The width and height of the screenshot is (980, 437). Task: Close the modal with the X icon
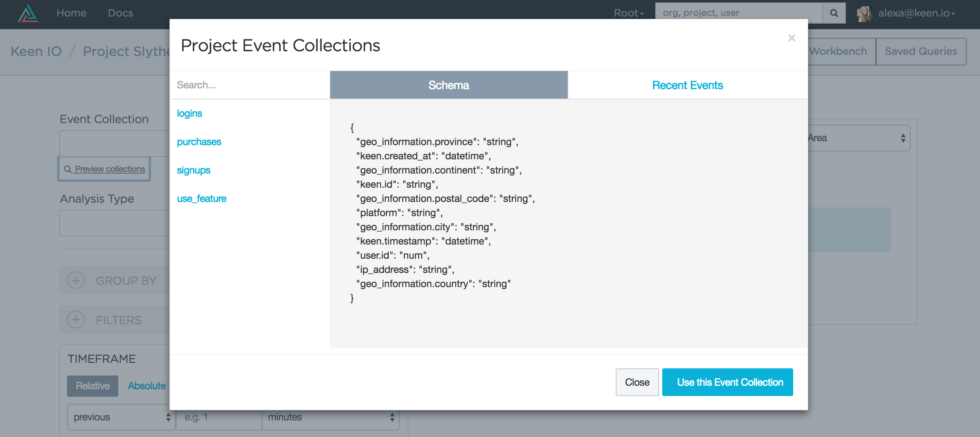[x=792, y=38]
